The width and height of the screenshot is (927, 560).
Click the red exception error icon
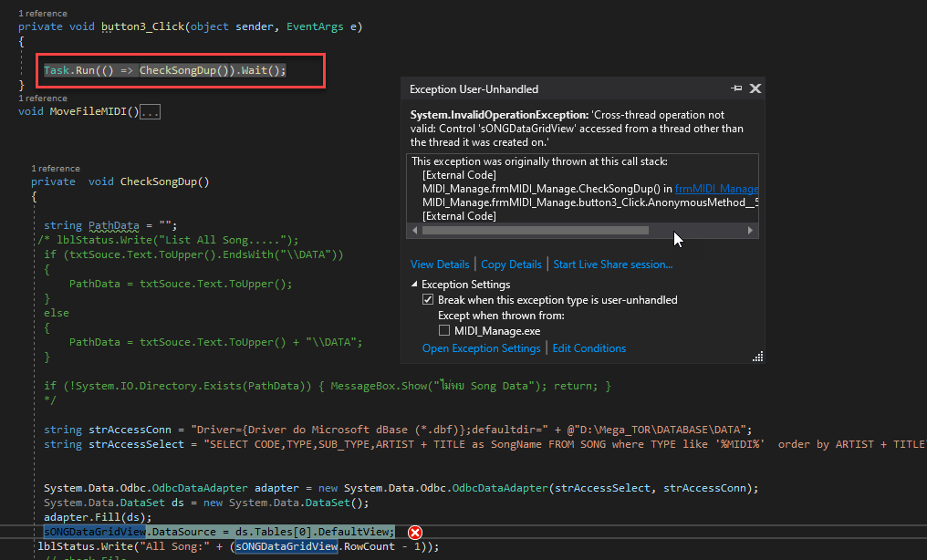pyautogui.click(x=415, y=532)
